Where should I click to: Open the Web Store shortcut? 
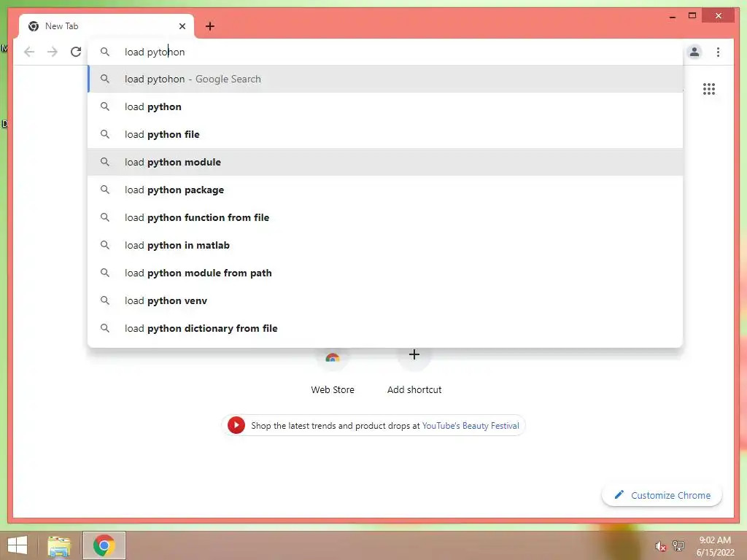pyautogui.click(x=333, y=374)
